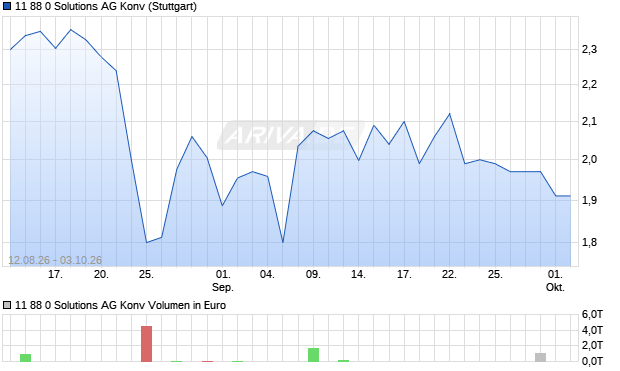
Task: Click the volume axis label '0,0T'
Action: [592, 361]
